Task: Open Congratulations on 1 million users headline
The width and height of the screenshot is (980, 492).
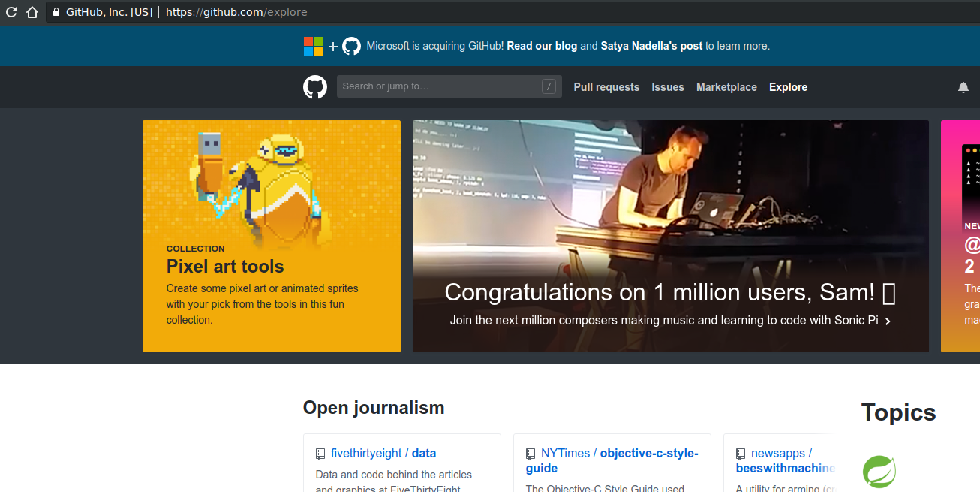Action: tap(670, 292)
